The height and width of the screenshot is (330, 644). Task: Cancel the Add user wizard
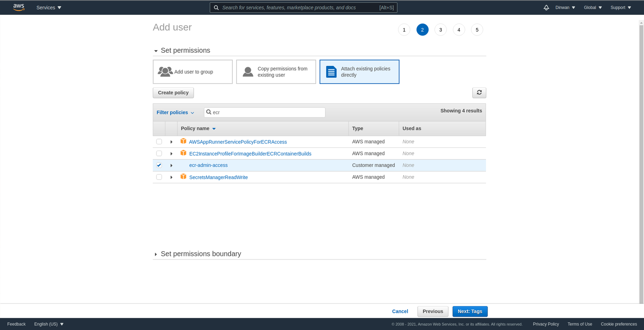tap(400, 311)
